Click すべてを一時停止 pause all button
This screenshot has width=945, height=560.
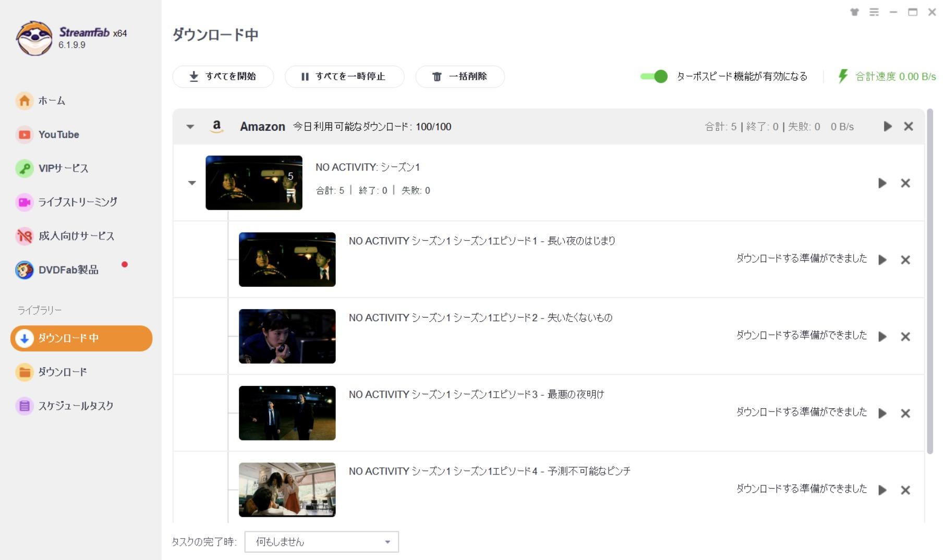[x=344, y=77]
